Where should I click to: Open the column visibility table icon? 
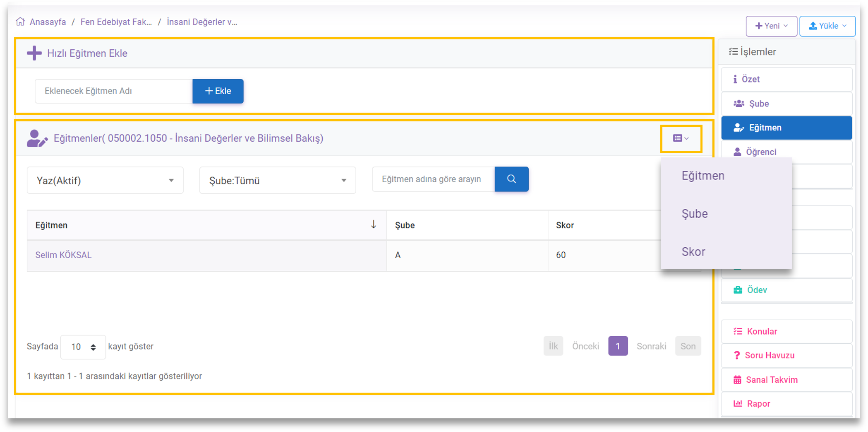click(681, 138)
